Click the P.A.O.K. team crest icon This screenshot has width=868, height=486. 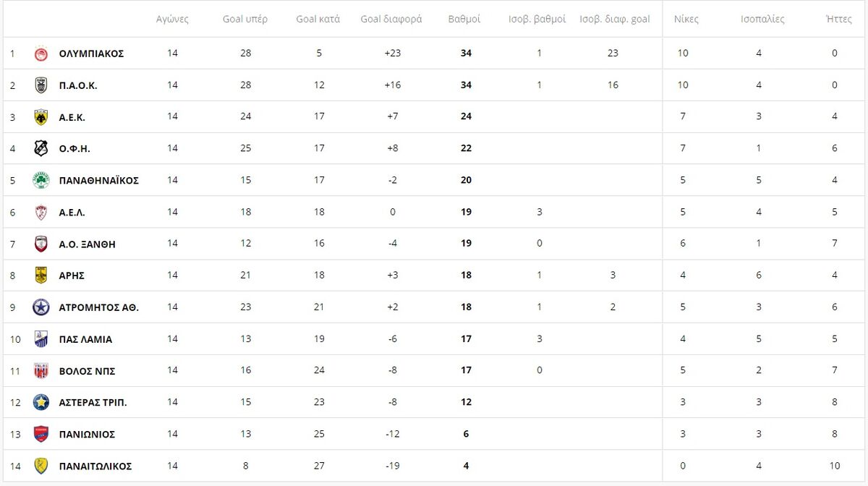coord(41,85)
